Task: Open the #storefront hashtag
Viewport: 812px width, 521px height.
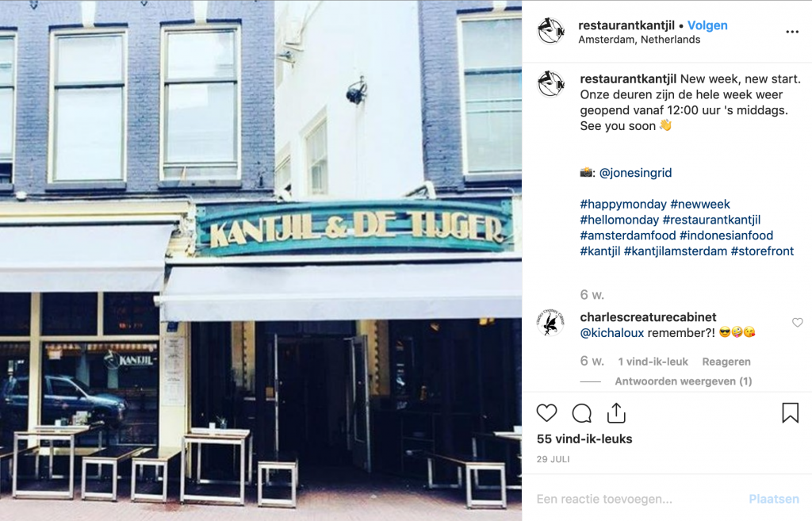Action: pyautogui.click(x=762, y=251)
